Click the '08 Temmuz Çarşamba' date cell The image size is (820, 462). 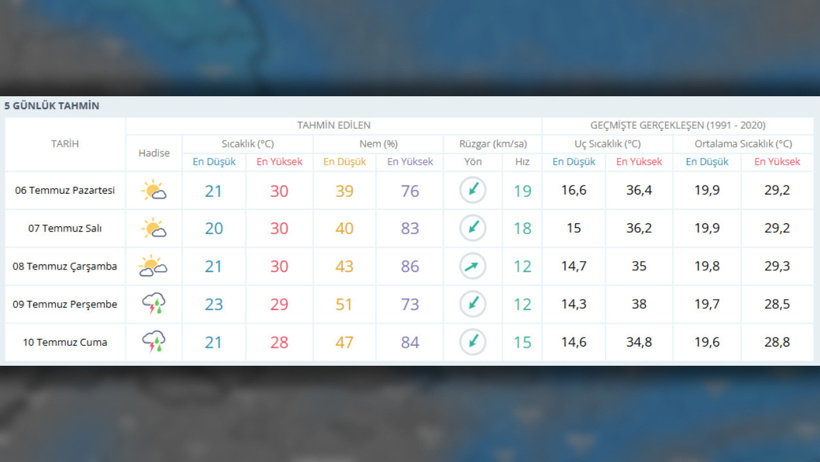click(65, 266)
